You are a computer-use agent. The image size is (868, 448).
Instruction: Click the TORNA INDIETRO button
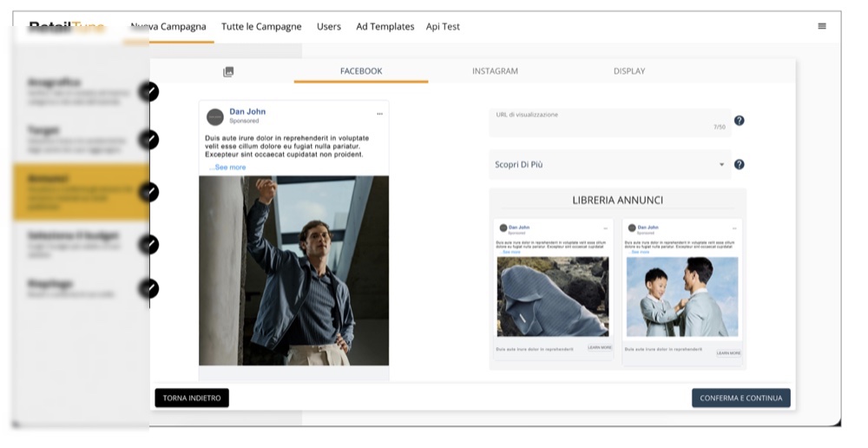tap(192, 398)
